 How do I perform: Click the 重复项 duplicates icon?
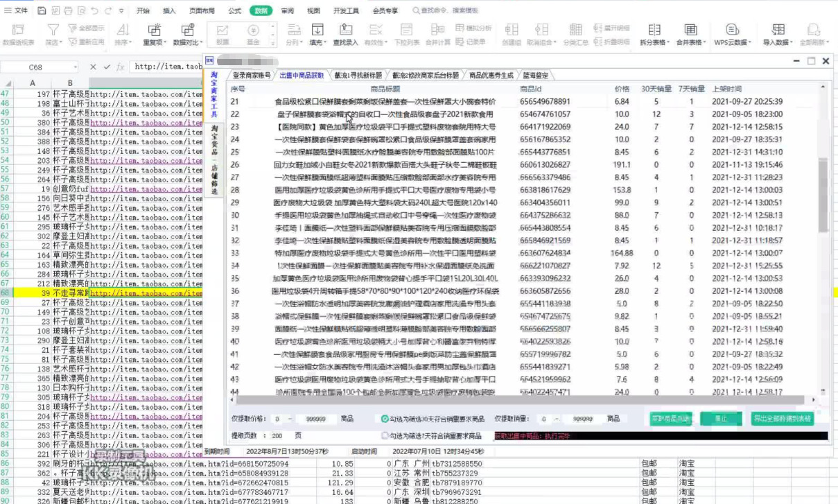(x=155, y=30)
